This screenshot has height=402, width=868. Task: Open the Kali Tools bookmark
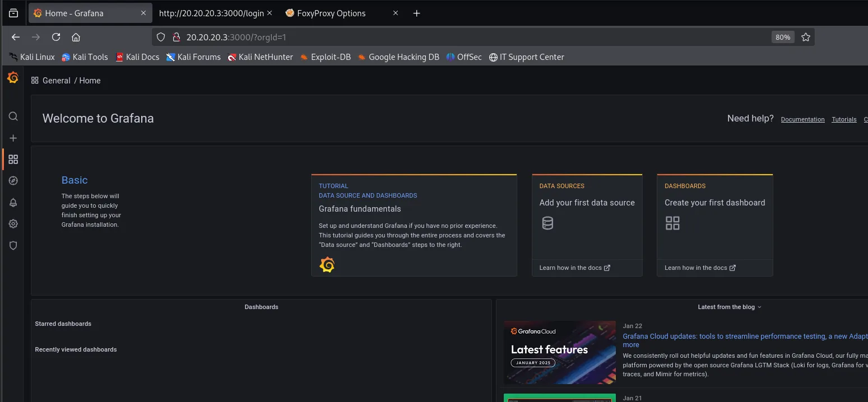pyautogui.click(x=85, y=57)
